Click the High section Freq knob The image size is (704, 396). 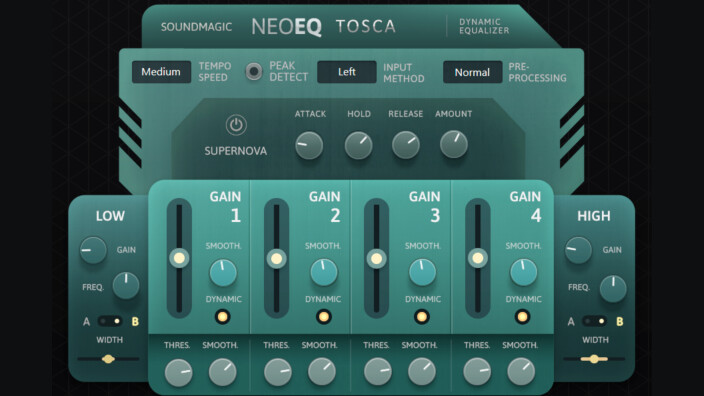(x=613, y=289)
